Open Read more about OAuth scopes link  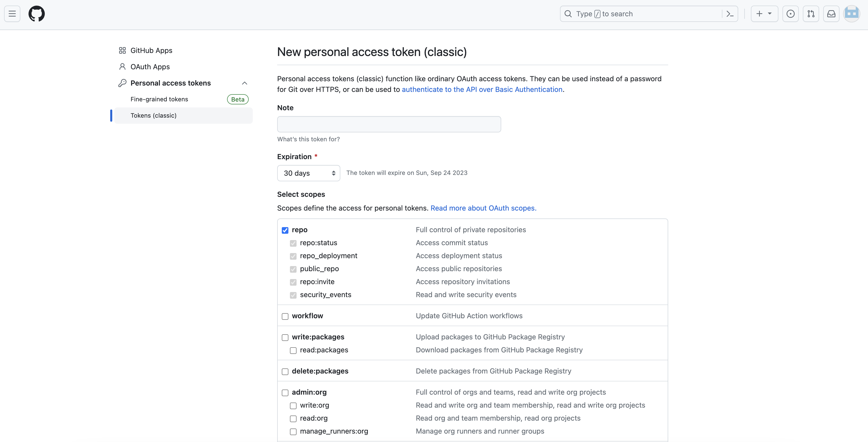483,208
